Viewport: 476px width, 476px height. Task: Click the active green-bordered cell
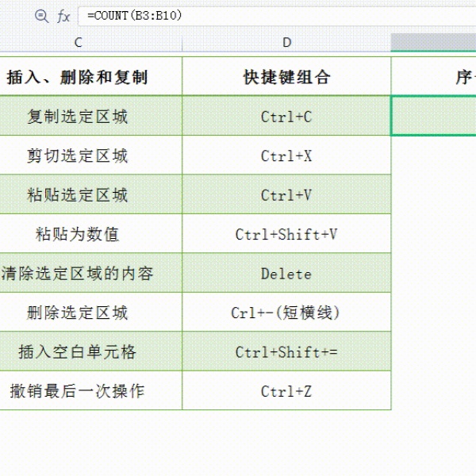coord(433,116)
